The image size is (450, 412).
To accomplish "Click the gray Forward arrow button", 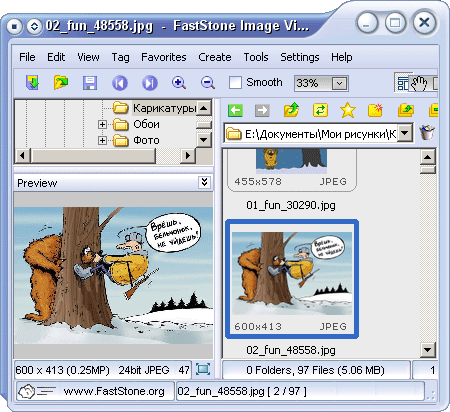I will [262, 110].
